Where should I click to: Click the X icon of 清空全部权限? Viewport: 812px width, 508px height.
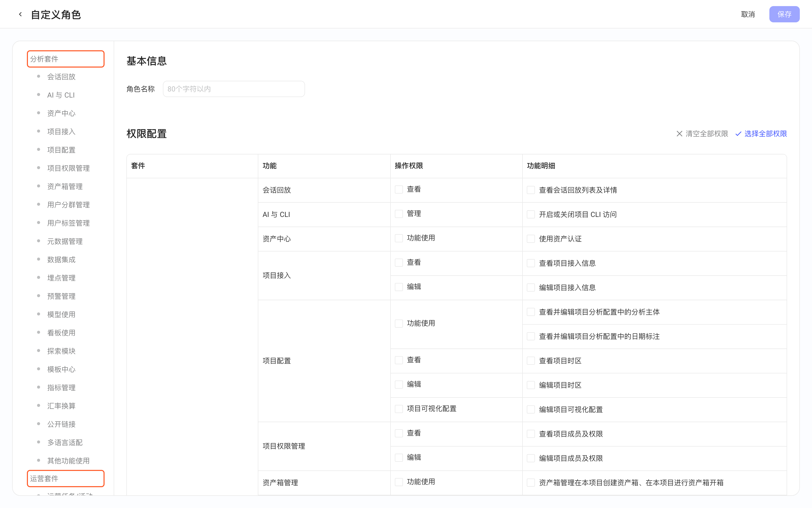(x=680, y=134)
